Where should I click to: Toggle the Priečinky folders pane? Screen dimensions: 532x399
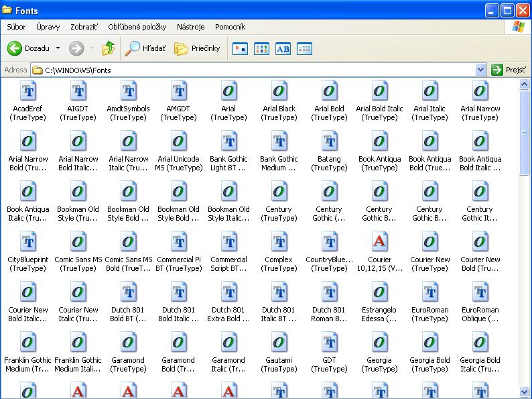tap(197, 48)
